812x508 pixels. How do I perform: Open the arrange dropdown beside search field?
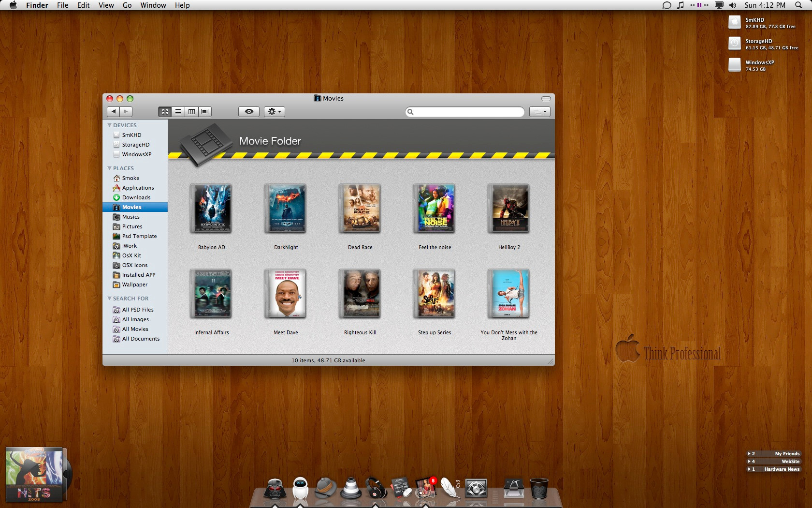[540, 111]
